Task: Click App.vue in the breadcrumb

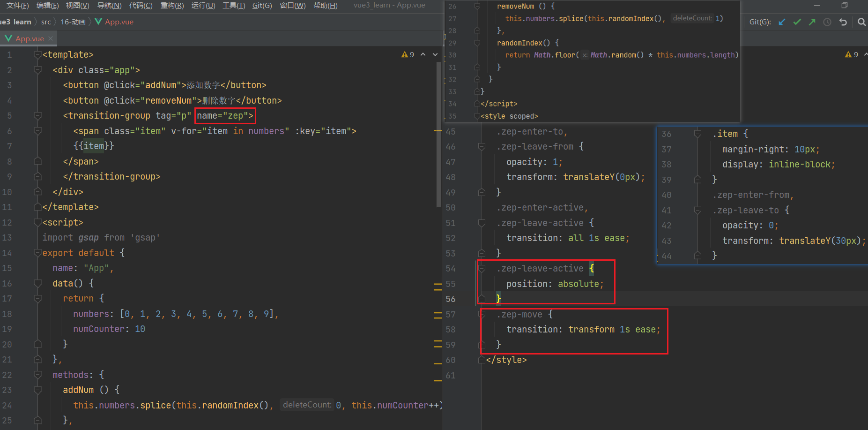Action: (x=119, y=22)
